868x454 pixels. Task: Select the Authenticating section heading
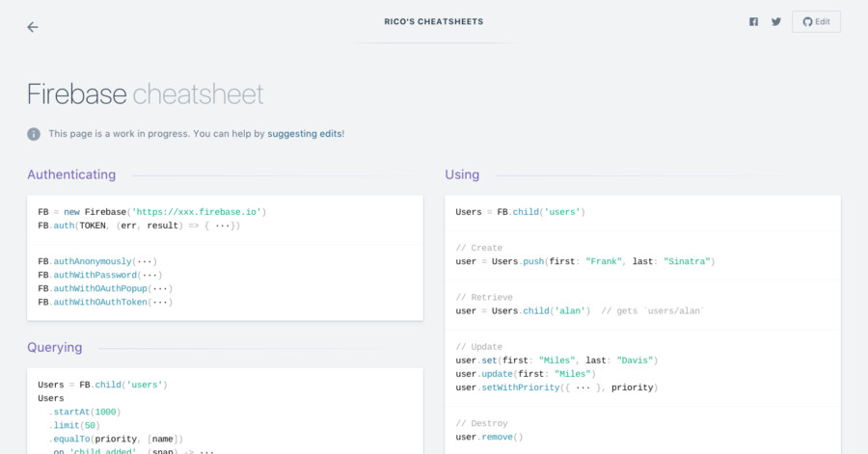[x=71, y=174]
